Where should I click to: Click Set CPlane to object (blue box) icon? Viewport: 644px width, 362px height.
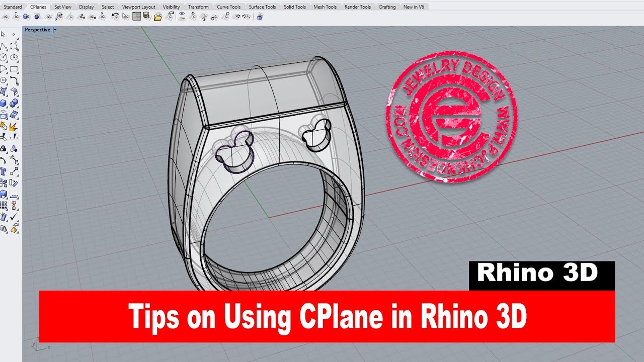pyautogui.click(x=26, y=17)
